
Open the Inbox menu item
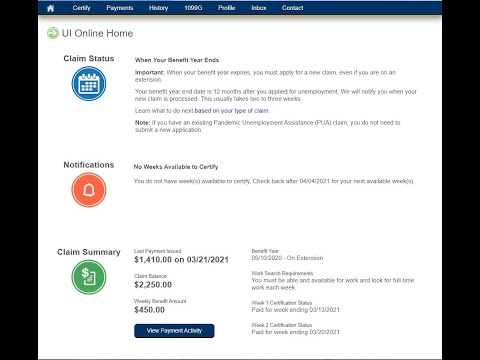click(x=259, y=8)
